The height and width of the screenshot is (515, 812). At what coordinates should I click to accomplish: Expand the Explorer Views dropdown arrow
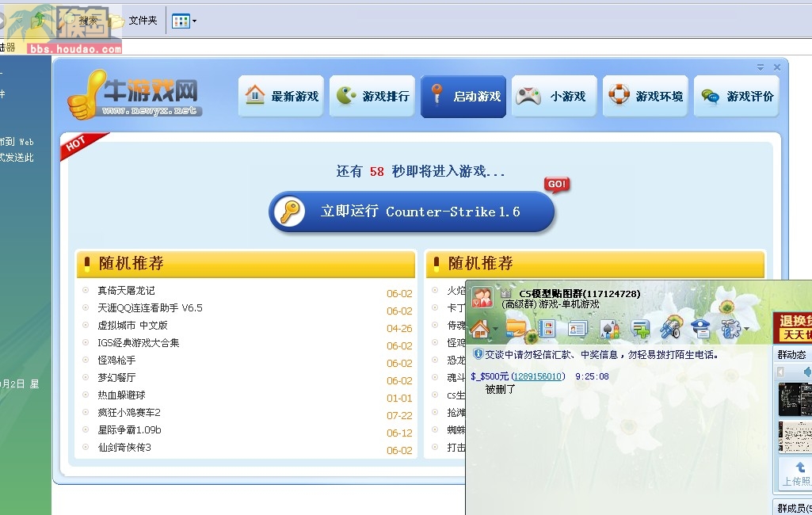point(194,21)
